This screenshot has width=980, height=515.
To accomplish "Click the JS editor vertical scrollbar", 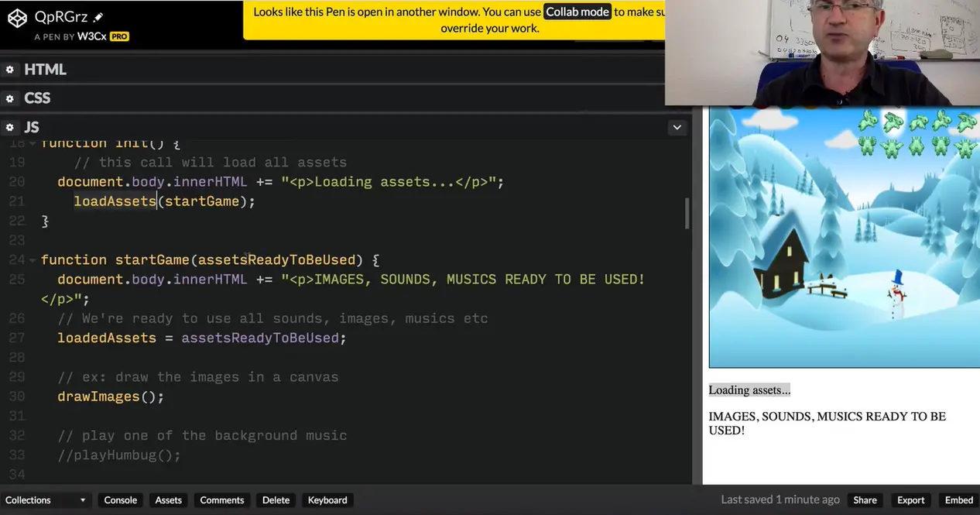I will [687, 213].
